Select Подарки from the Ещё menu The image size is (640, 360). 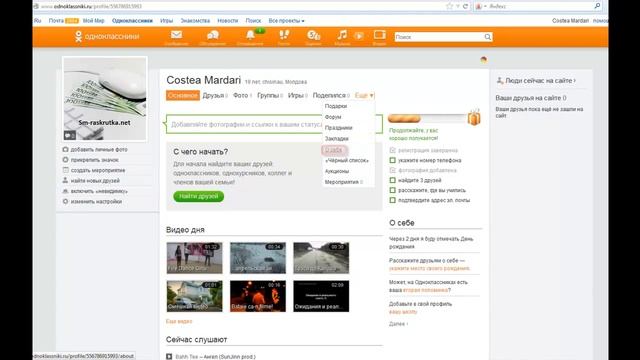point(336,106)
